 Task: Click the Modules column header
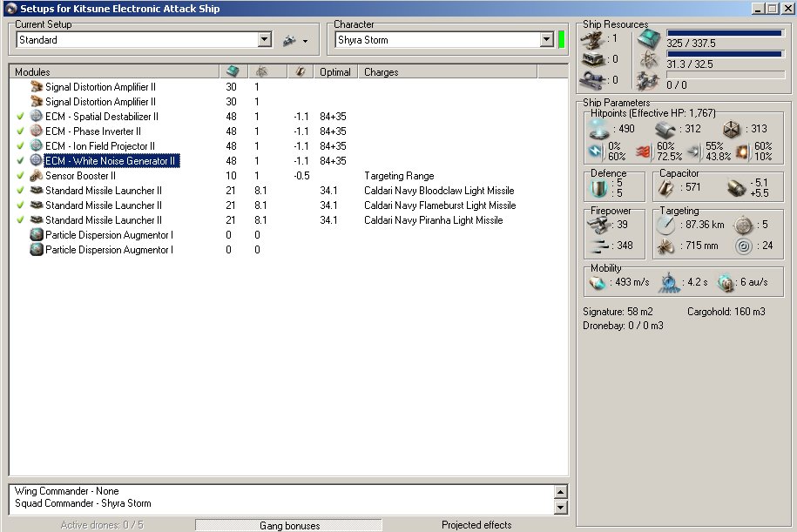point(114,71)
